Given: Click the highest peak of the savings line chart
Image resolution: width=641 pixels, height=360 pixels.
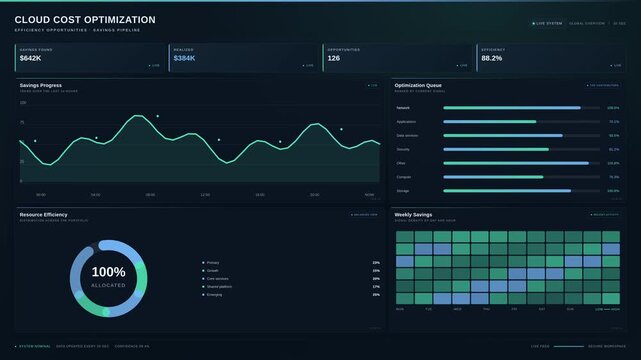Looking at the screenshot, I should coord(138,116).
